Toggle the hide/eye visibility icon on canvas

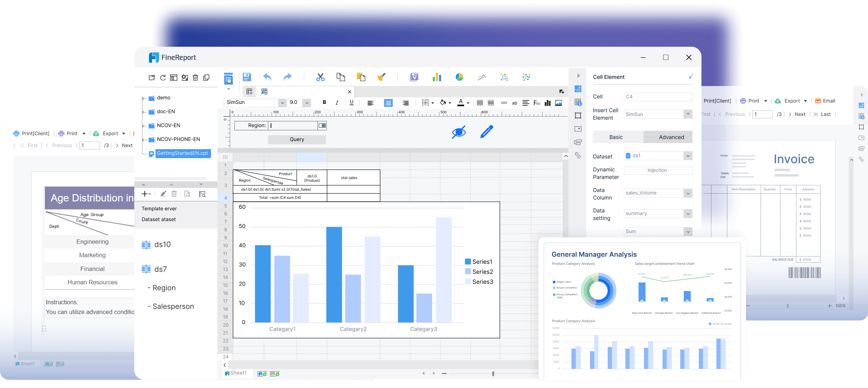[459, 131]
